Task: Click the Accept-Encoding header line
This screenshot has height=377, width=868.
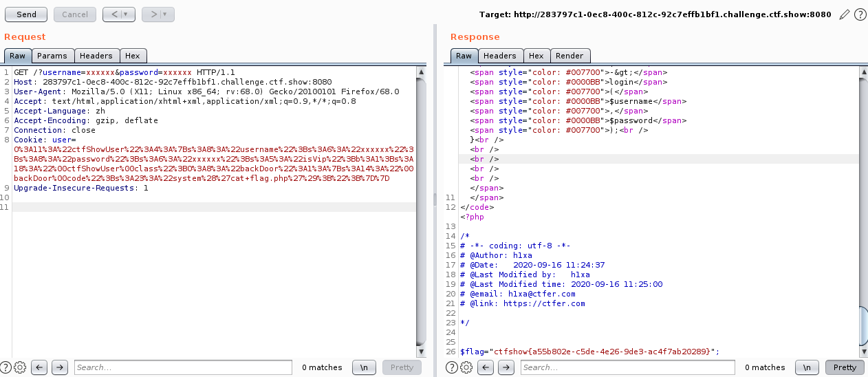Action: pyautogui.click(x=86, y=120)
